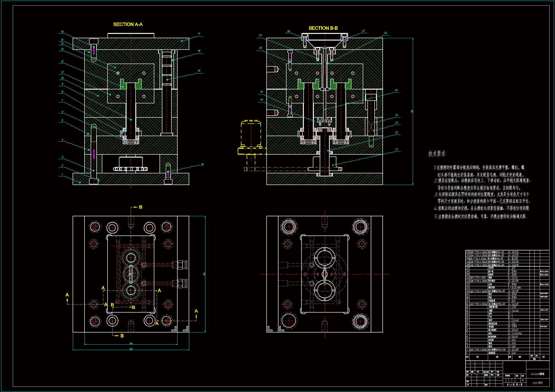Click technical requirement line 5 text
555x392 pixels.
pyautogui.click(x=480, y=217)
